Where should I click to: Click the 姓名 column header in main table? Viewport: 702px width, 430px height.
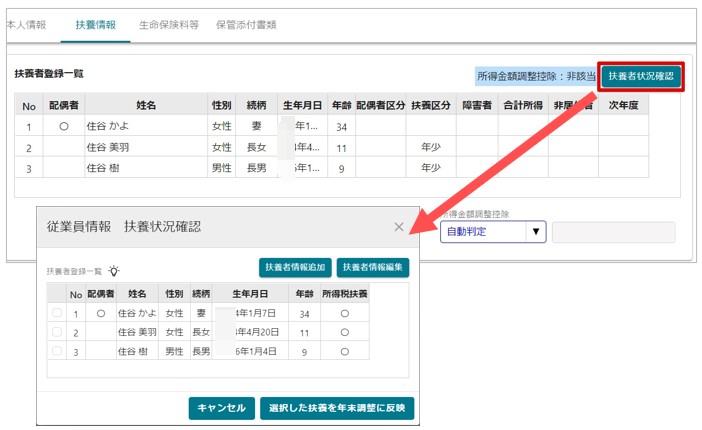click(x=146, y=105)
